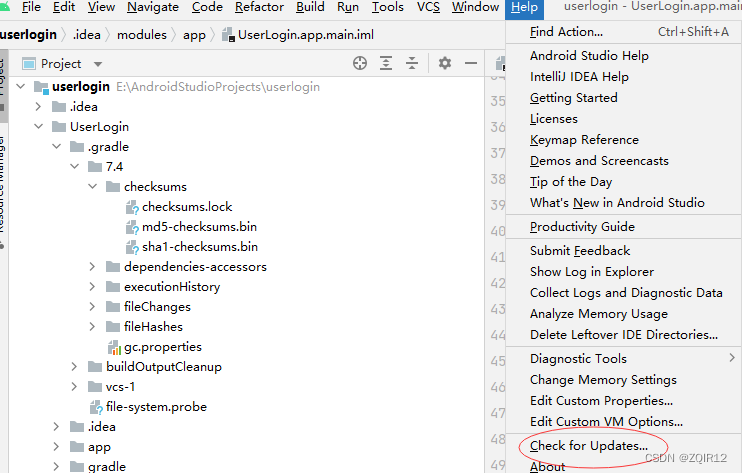
Task: Click the Expand All icon in Project panel
Action: [386, 63]
